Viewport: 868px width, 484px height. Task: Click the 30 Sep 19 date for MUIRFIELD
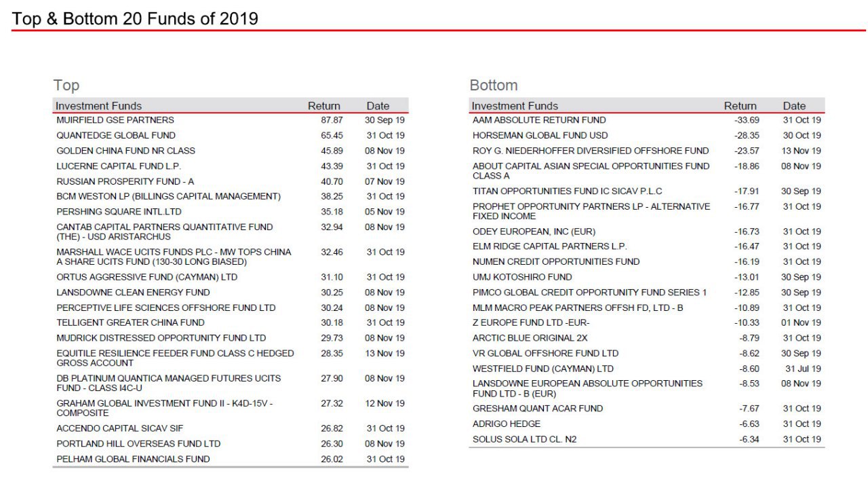[x=384, y=120]
